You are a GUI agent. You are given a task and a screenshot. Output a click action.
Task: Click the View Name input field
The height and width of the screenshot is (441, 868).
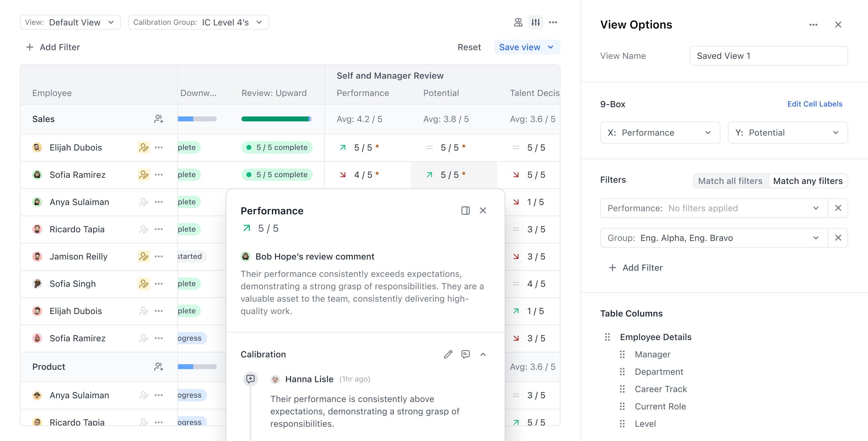[768, 56]
